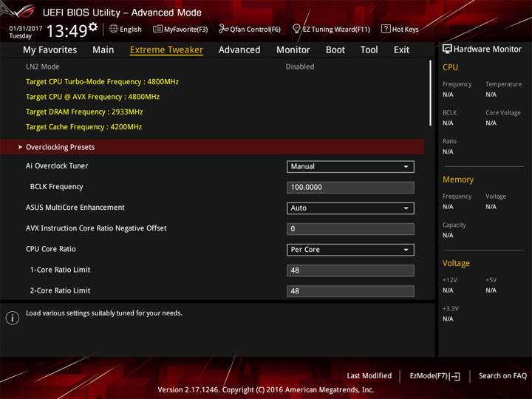
Task: Click the CPU heading in Hardware Monitor
Action: coord(450,67)
